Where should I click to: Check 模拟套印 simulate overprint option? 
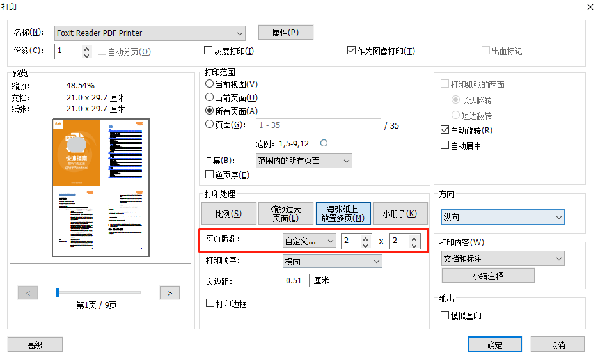click(445, 315)
